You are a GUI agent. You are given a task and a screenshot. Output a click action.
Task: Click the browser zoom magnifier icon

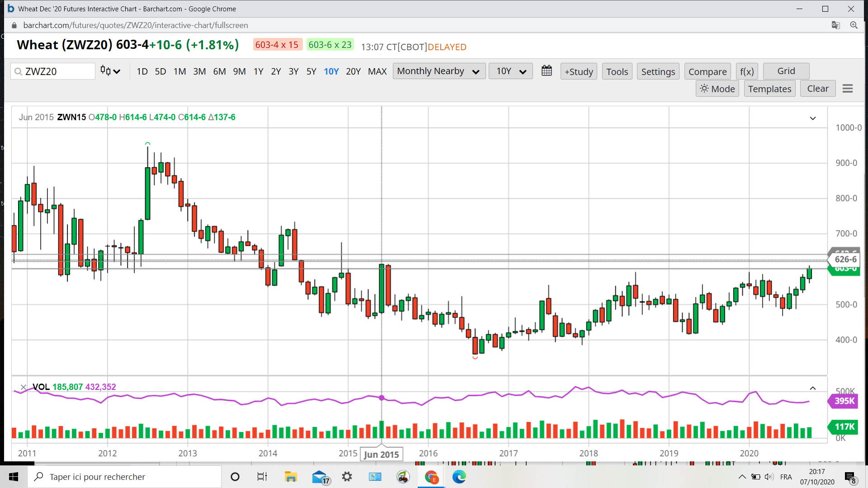pyautogui.click(x=854, y=25)
